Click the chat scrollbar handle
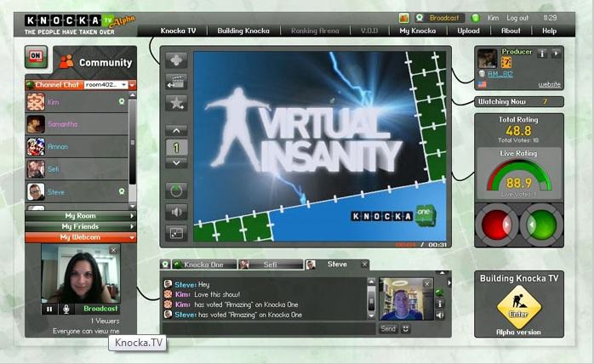This screenshot has height=364, width=594. point(371,299)
